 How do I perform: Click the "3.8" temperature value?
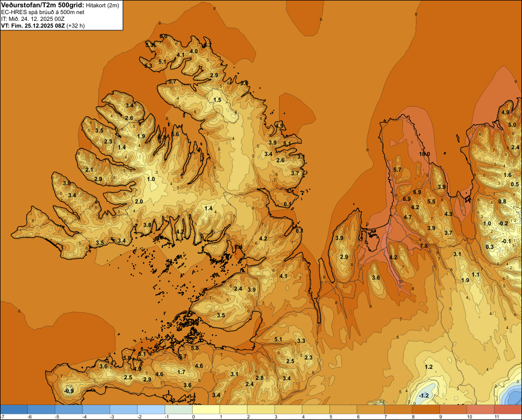click(x=147, y=225)
